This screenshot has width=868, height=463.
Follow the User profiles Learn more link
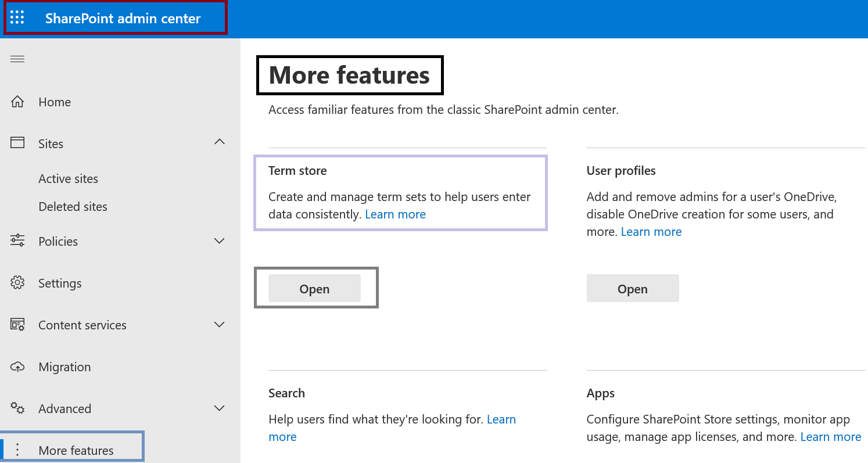(651, 232)
